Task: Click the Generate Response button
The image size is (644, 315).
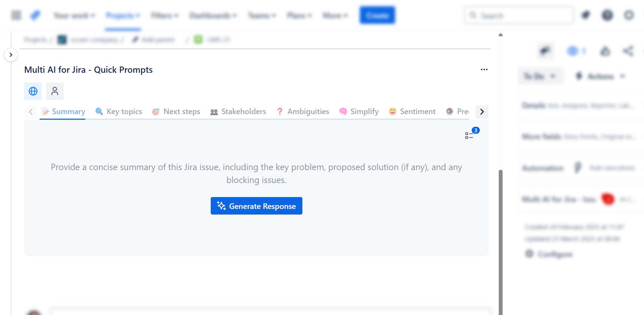Action: 257,206
